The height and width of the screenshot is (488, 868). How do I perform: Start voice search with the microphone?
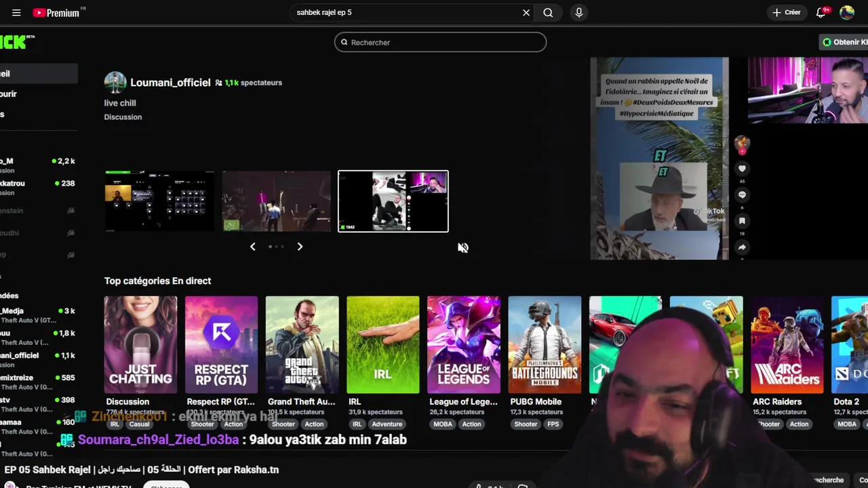(578, 12)
